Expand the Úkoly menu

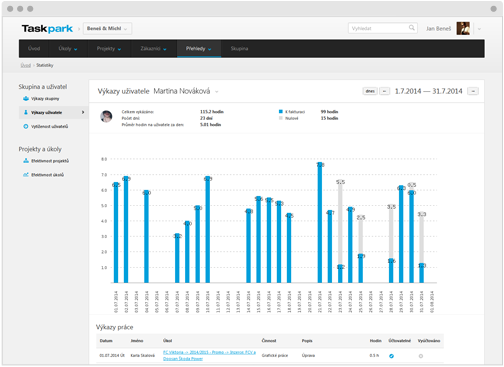(68, 49)
